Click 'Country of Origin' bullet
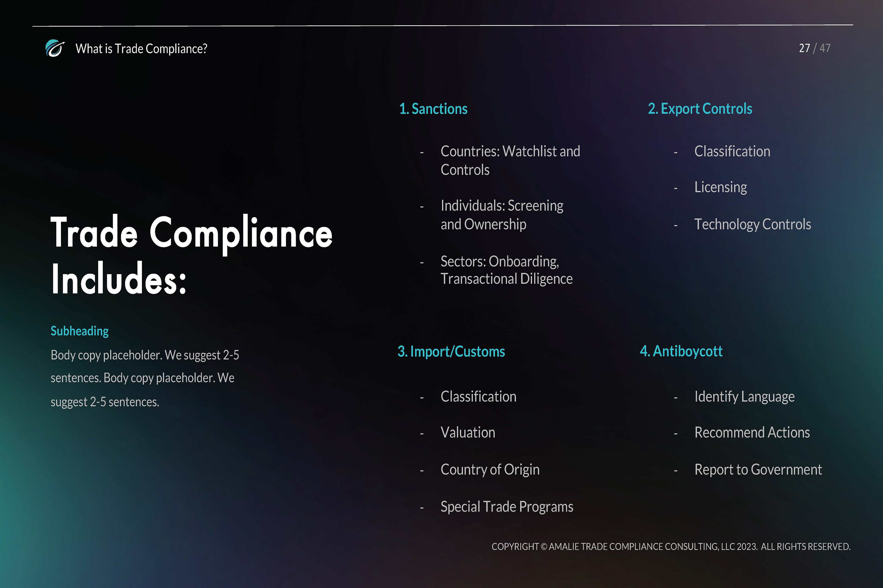The image size is (883, 588). [x=490, y=469]
